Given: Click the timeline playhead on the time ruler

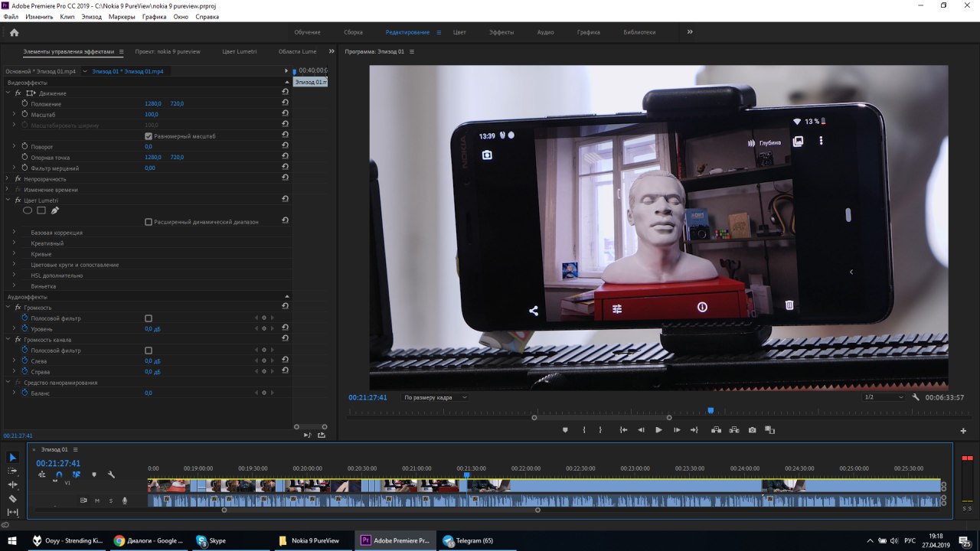Looking at the screenshot, I should (x=466, y=475).
